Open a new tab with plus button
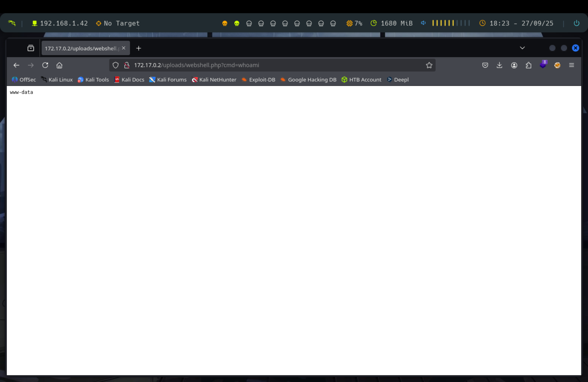 click(x=139, y=48)
